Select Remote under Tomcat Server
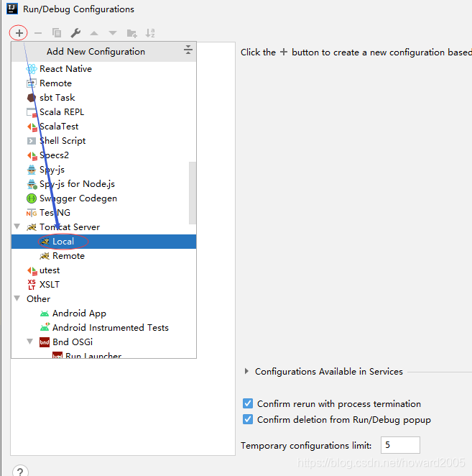The image size is (472, 476). [x=103, y=256]
